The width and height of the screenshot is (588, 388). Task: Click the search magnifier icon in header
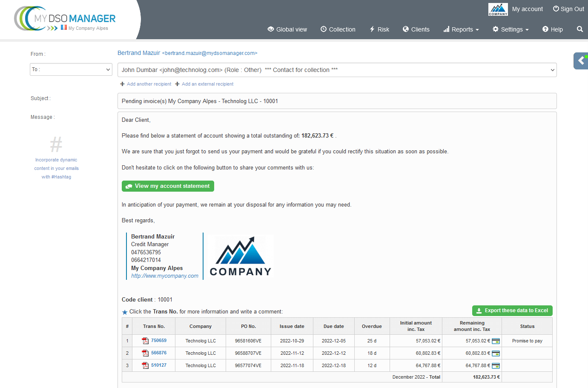tap(579, 29)
